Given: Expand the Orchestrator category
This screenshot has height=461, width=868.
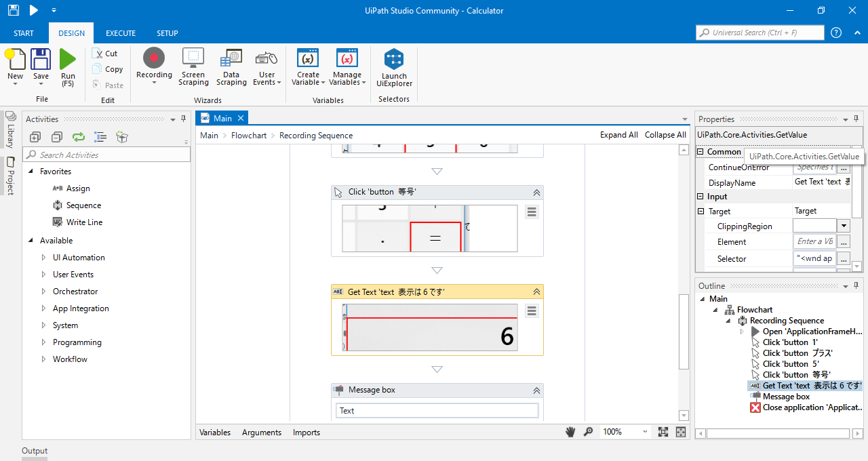Looking at the screenshot, I should coord(44,292).
